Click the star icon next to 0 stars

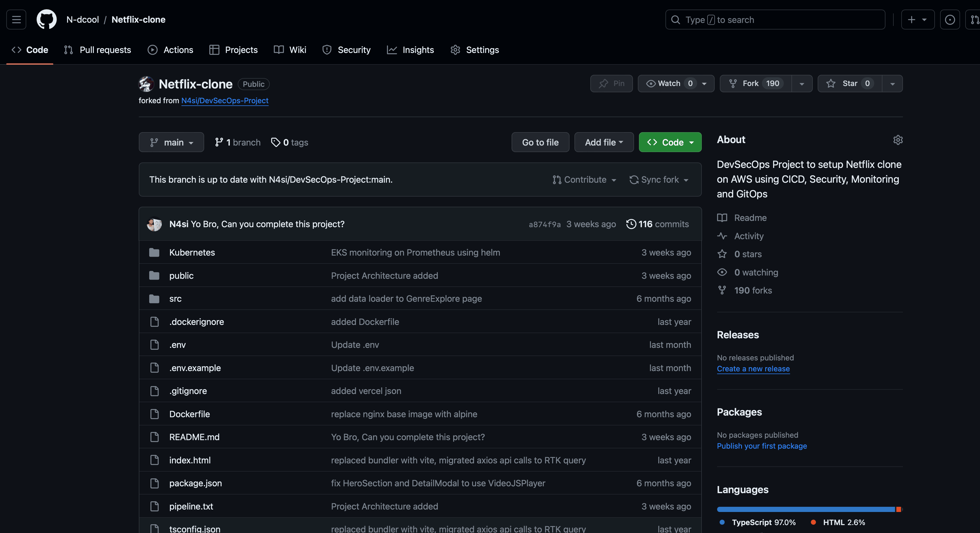pyautogui.click(x=722, y=254)
